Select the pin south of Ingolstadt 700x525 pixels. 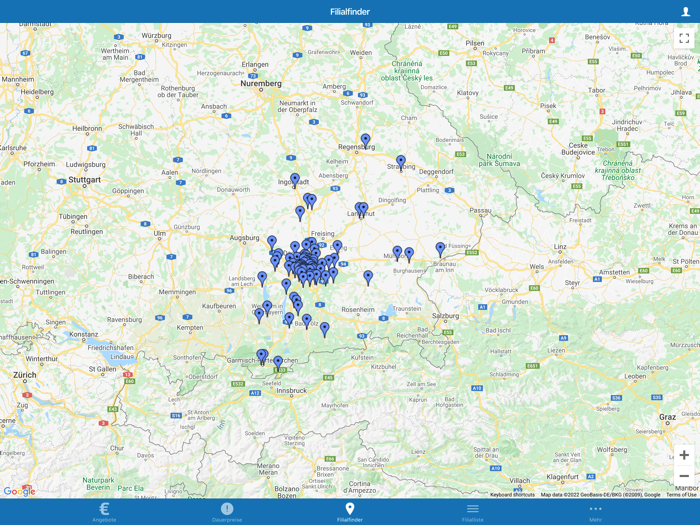click(x=300, y=213)
